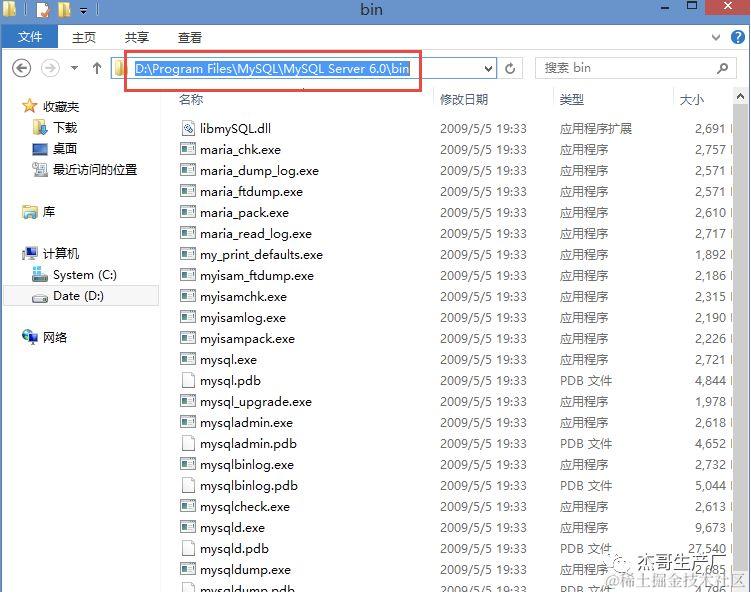Select the maria_read_log.exe file icon

pos(188,233)
